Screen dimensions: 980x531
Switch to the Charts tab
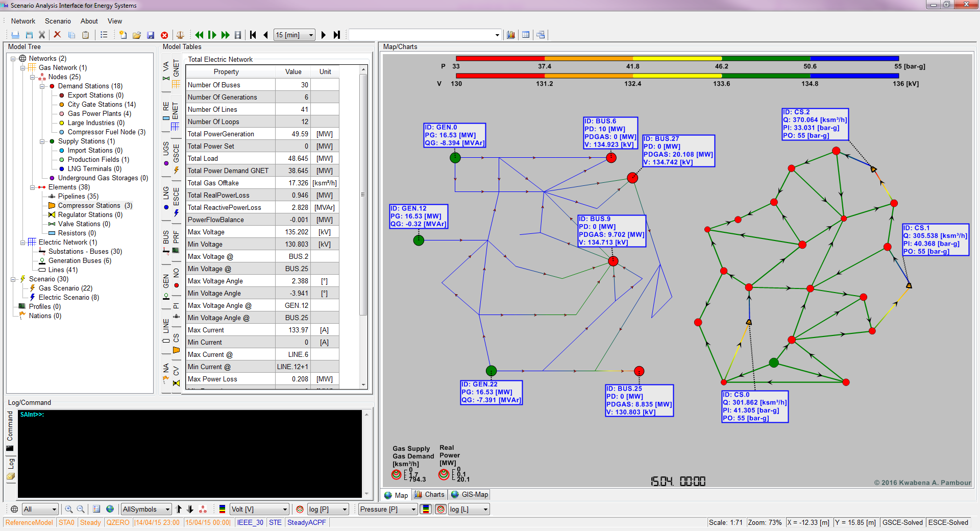tap(429, 494)
